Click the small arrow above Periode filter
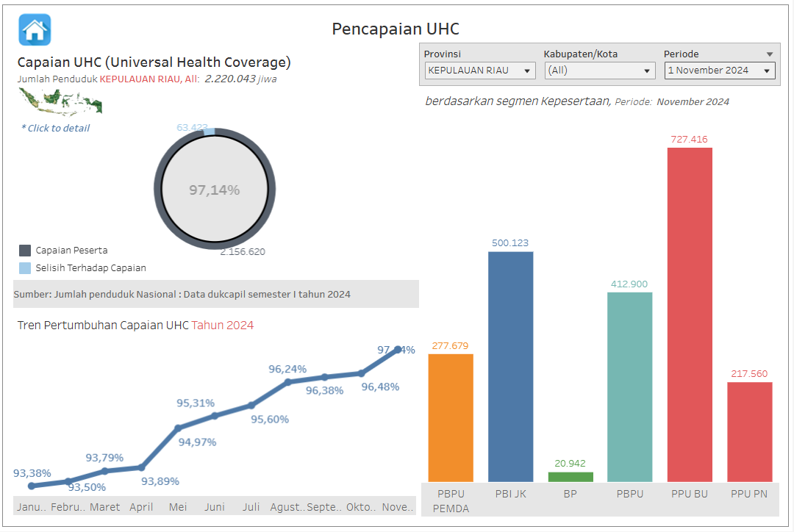 click(769, 54)
